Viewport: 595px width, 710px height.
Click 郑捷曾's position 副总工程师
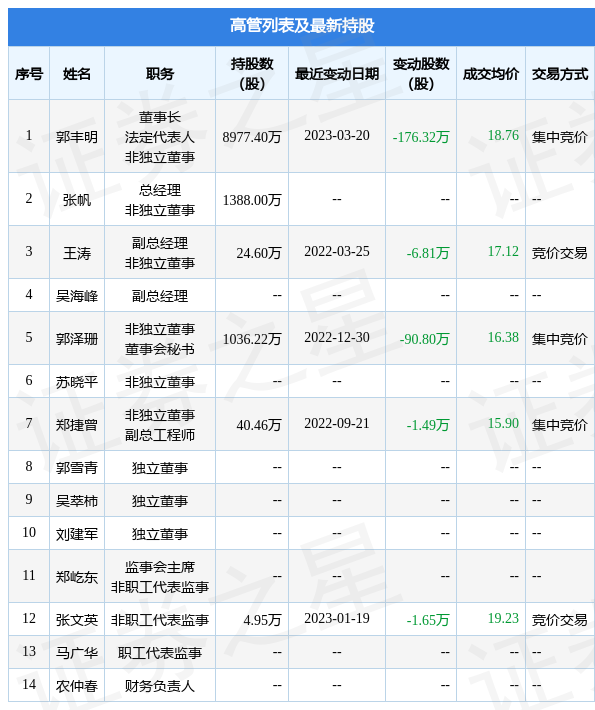[160, 435]
